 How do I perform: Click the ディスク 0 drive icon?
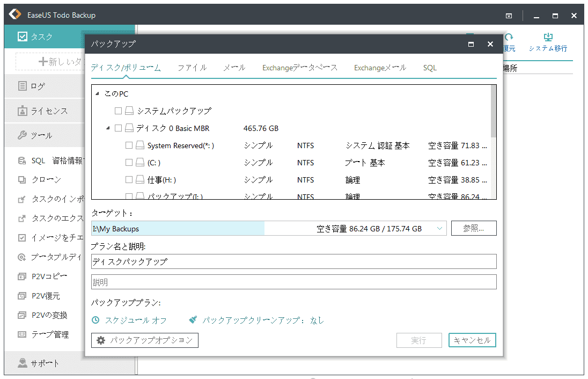(x=129, y=128)
